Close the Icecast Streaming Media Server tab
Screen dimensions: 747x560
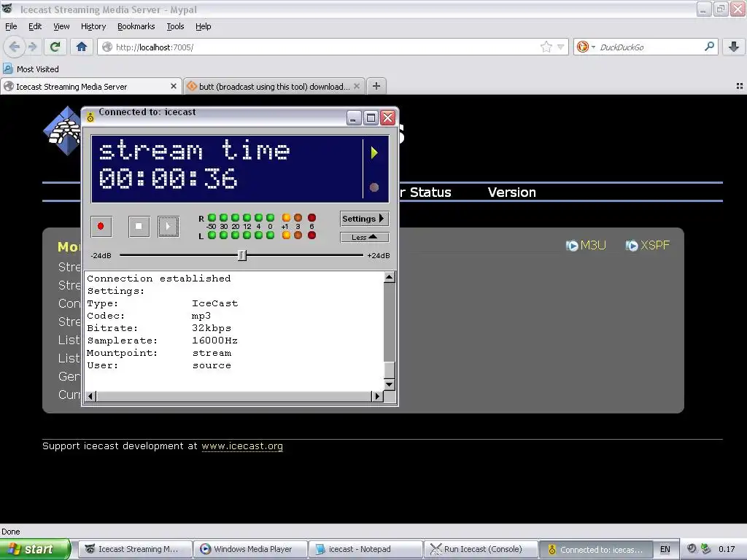[174, 86]
